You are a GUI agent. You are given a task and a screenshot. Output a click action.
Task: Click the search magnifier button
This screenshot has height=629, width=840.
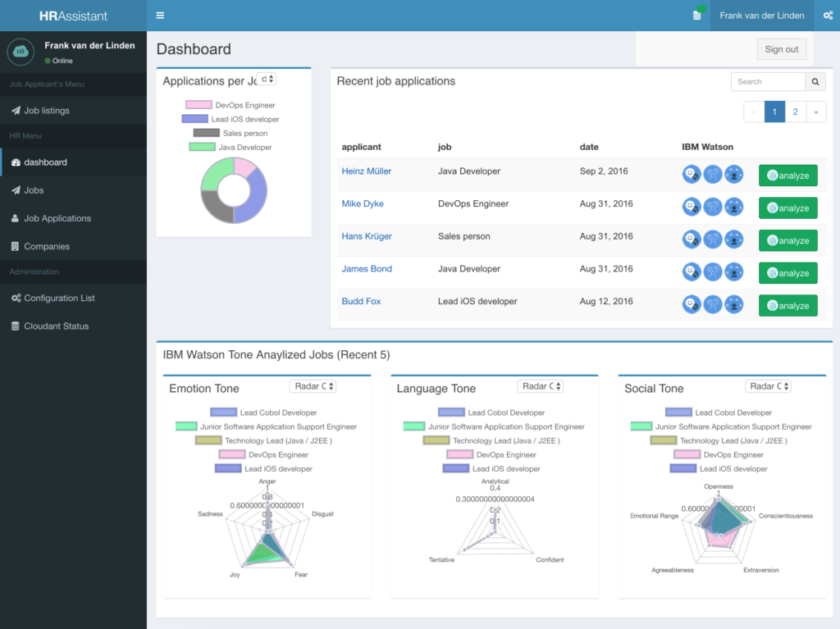pyautogui.click(x=815, y=81)
